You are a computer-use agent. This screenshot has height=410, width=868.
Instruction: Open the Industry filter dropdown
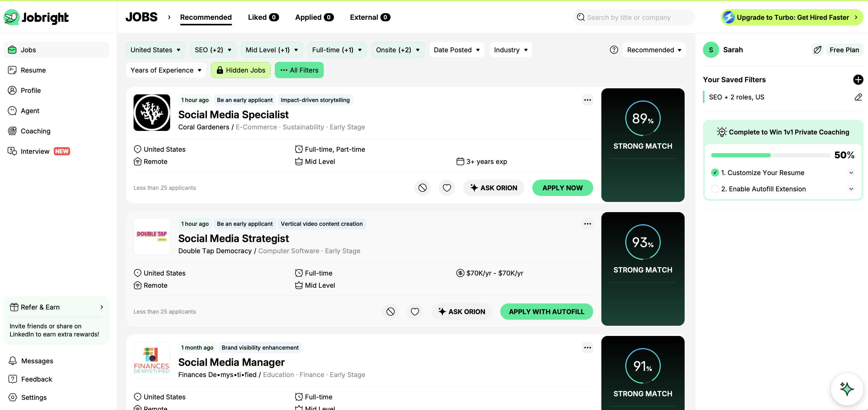click(x=511, y=50)
